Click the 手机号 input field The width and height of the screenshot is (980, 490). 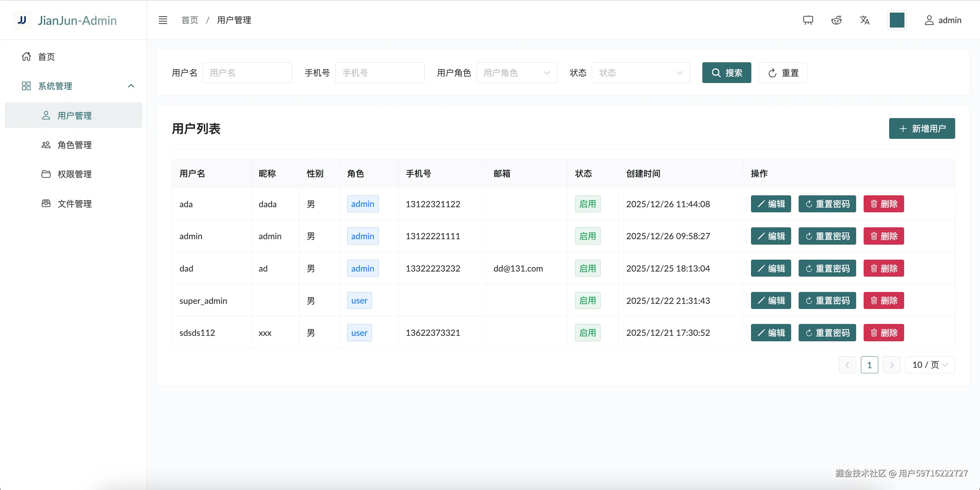(x=379, y=73)
